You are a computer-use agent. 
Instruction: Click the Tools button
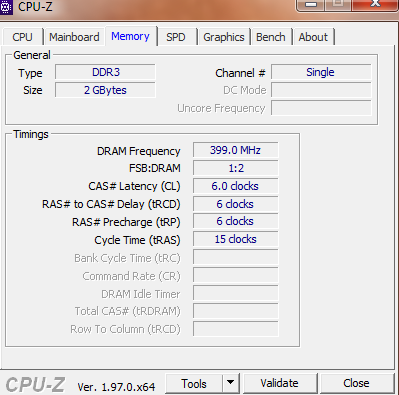pos(194,384)
